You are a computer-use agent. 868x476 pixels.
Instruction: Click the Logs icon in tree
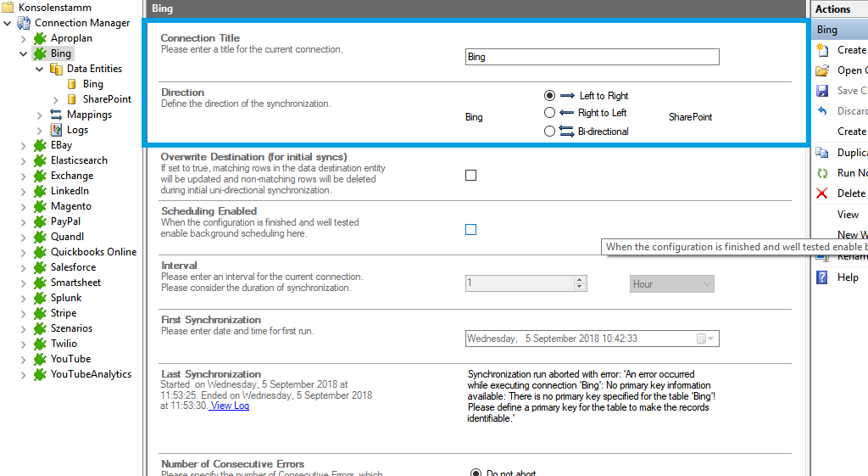coord(56,130)
